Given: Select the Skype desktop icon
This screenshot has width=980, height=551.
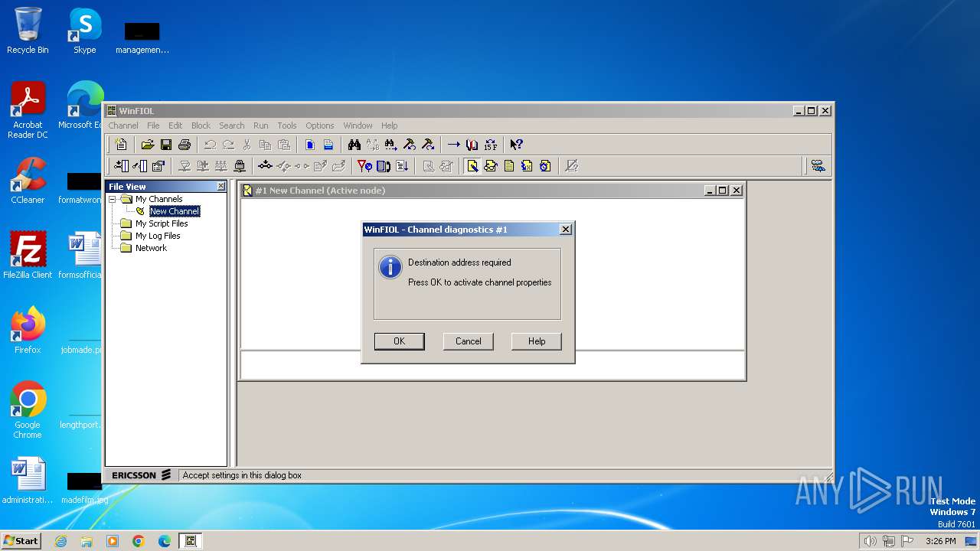Looking at the screenshot, I should pyautogui.click(x=85, y=31).
